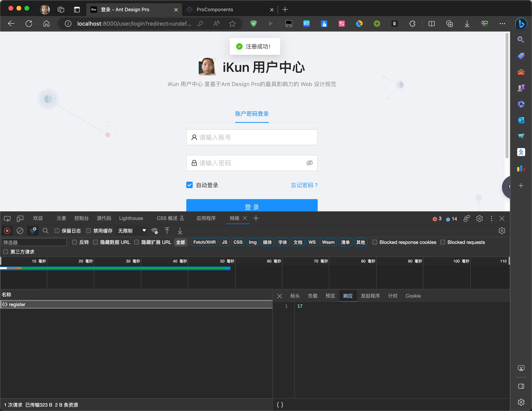
Task: Click the browser back arrow
Action: [11, 24]
